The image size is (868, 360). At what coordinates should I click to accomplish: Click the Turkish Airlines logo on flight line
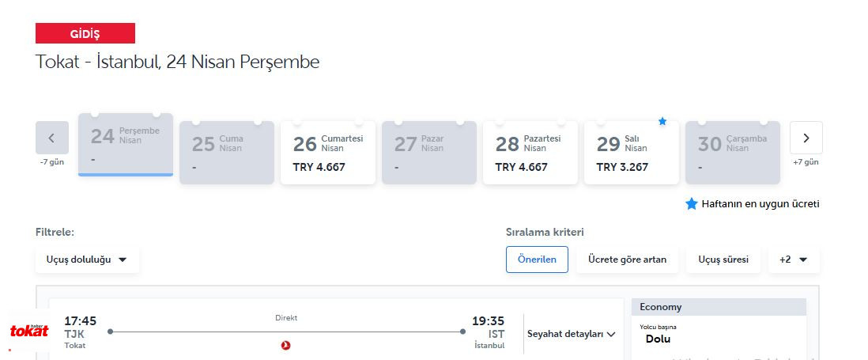click(285, 346)
